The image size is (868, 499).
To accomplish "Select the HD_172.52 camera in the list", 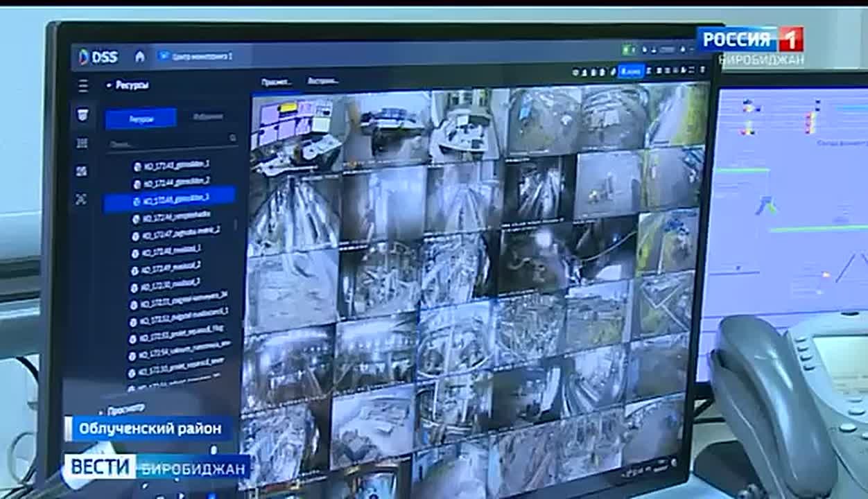I will coord(178,317).
